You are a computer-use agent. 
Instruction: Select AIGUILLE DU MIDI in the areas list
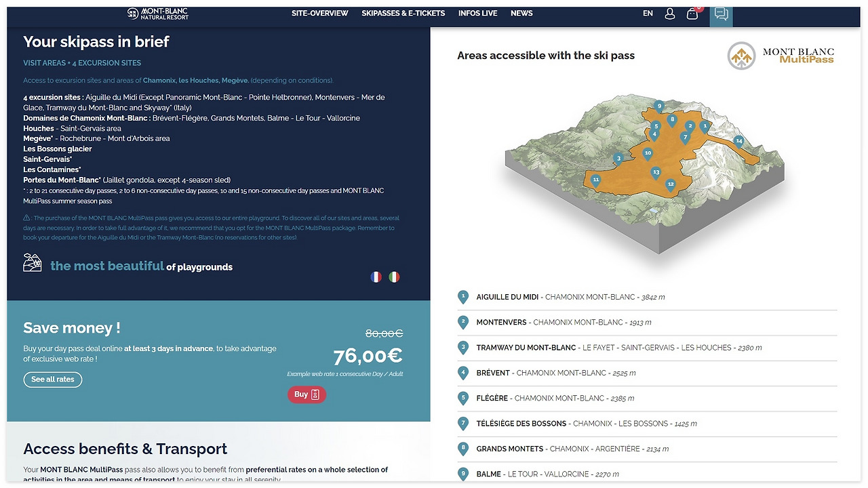click(508, 297)
